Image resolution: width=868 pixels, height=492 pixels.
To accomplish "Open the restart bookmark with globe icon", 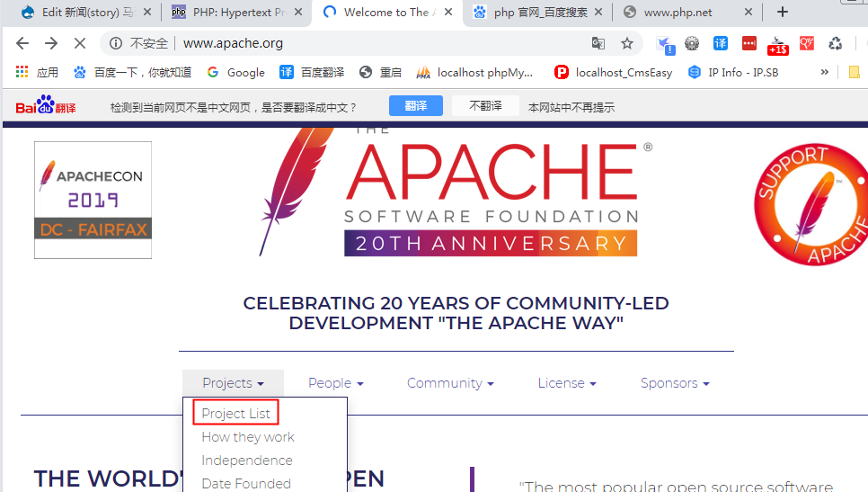I will [x=380, y=72].
